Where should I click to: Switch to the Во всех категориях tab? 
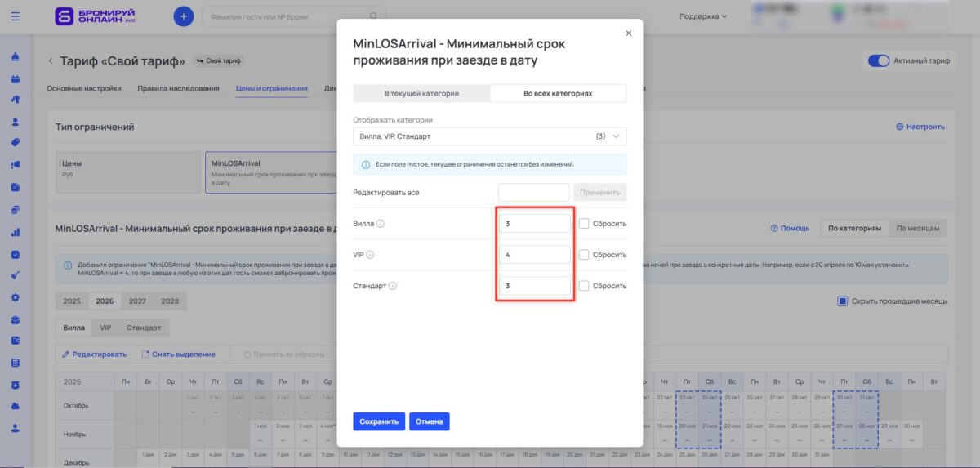(x=558, y=93)
